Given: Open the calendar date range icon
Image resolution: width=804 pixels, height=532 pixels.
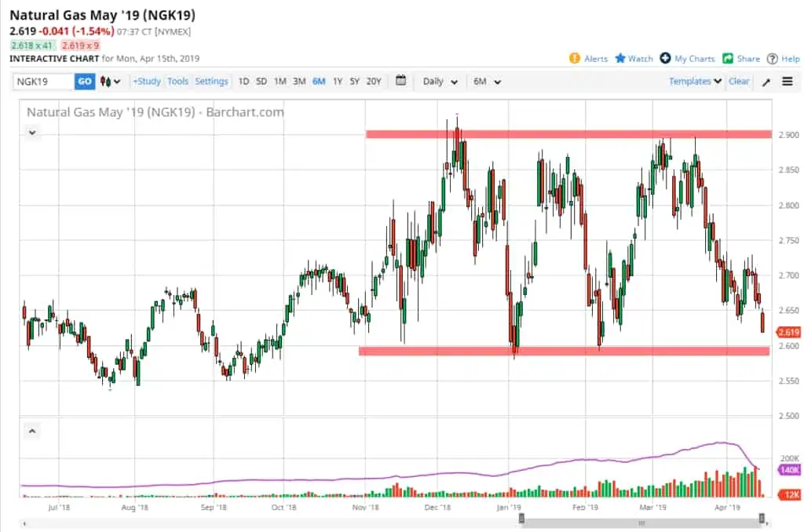Looking at the screenshot, I should point(401,81).
